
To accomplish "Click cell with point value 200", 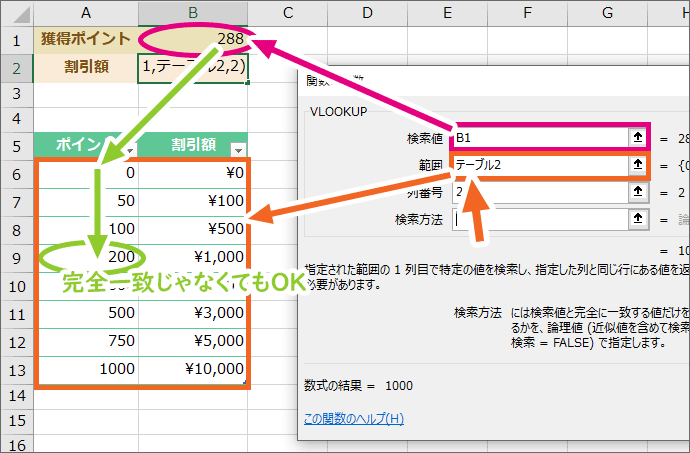I will coord(86,258).
